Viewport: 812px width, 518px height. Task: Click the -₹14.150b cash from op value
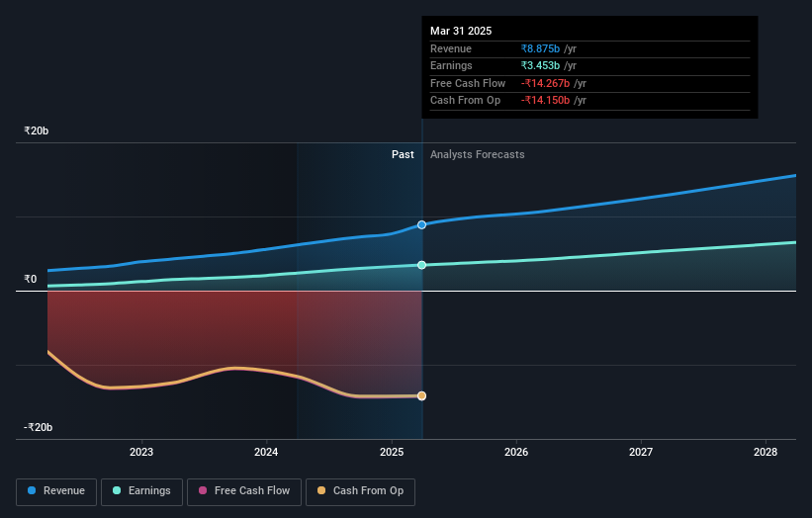pos(545,101)
